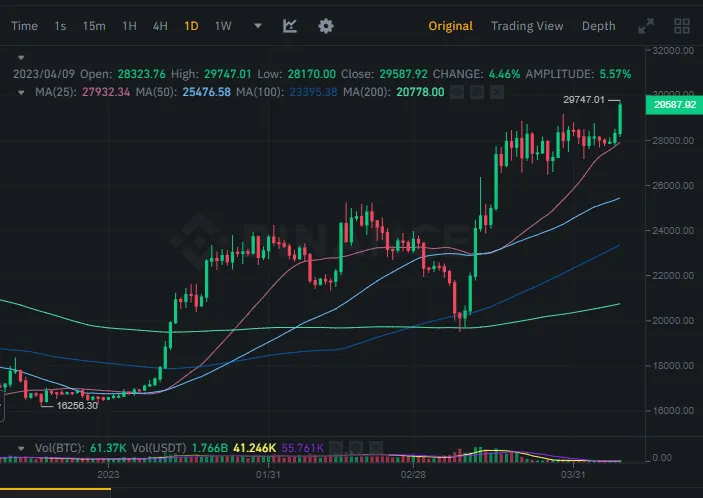Screen dimensions: 703x498
Task: Toggle Vol indicator visibility eye
Action: 336,447
